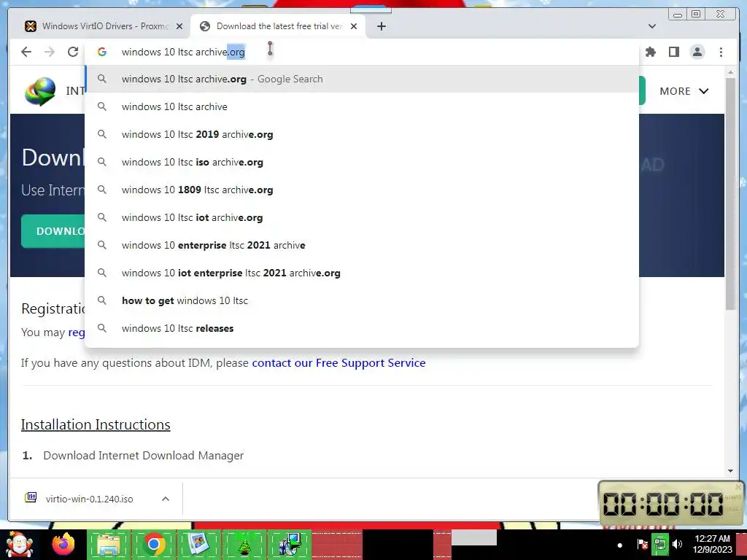This screenshot has width=747, height=560.
Task: Click inside the address bar text
Action: (x=183, y=52)
